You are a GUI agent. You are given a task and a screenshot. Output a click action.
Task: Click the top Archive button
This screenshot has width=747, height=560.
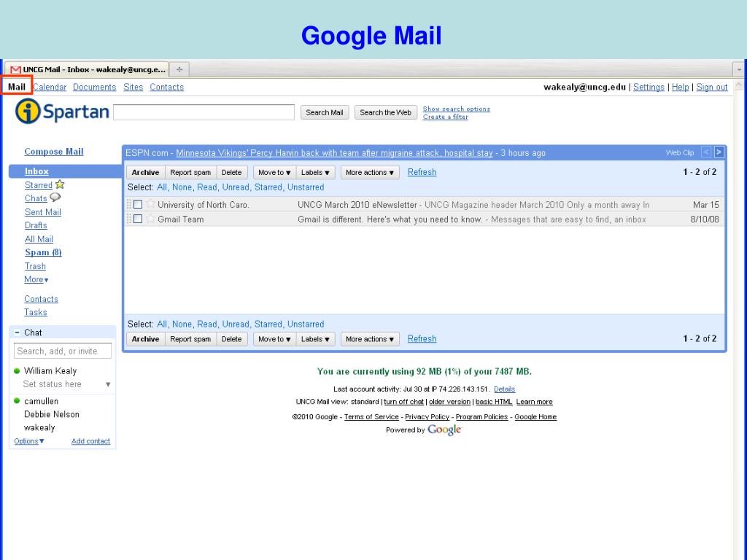145,172
